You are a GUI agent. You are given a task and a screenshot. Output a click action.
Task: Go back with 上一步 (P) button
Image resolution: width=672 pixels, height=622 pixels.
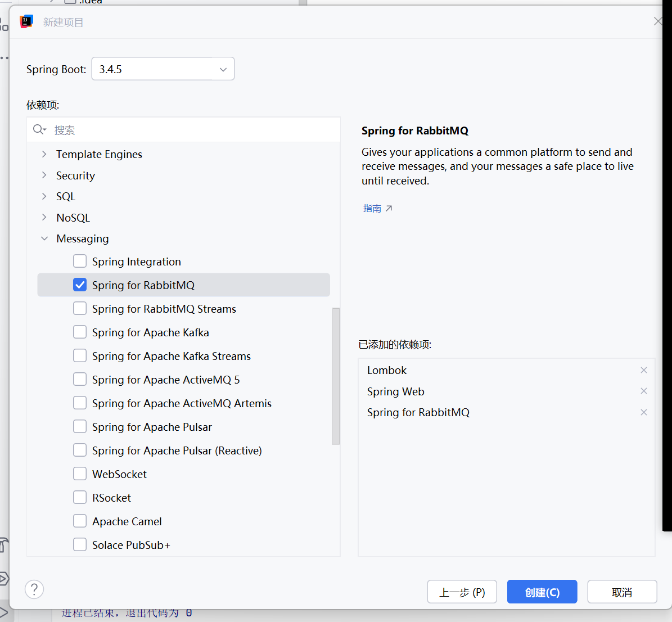pyautogui.click(x=462, y=592)
